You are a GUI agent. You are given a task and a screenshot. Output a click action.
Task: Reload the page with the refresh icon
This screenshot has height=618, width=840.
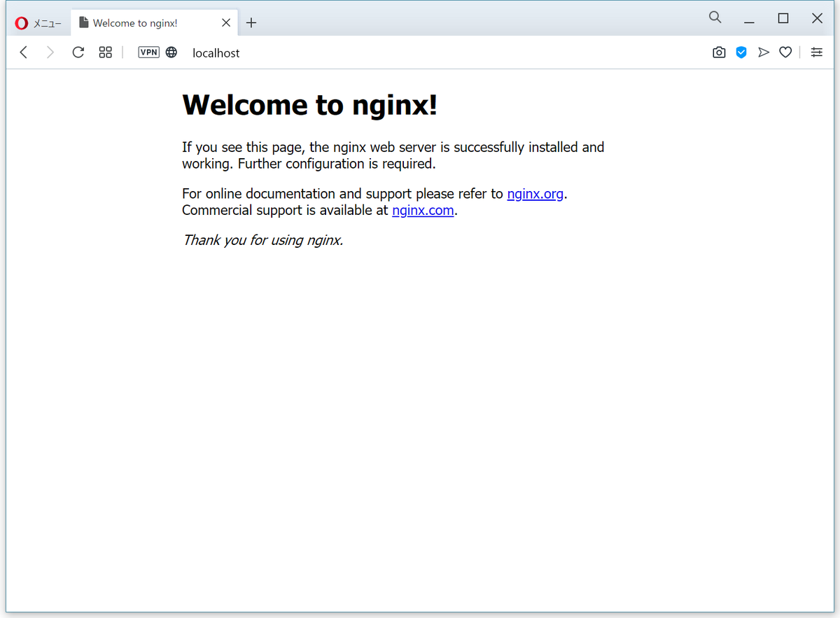(78, 52)
